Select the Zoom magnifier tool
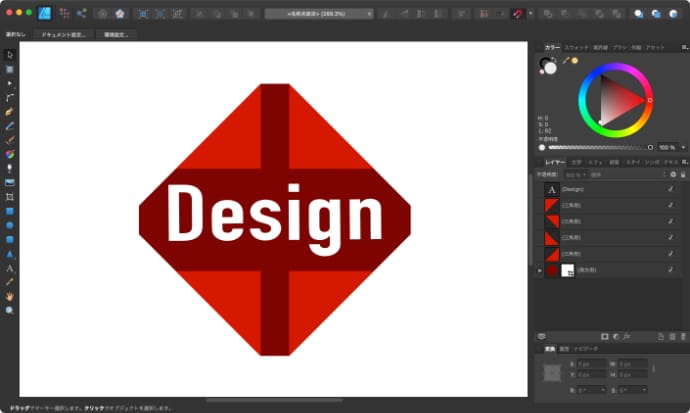This screenshot has height=413, width=690. (10, 311)
